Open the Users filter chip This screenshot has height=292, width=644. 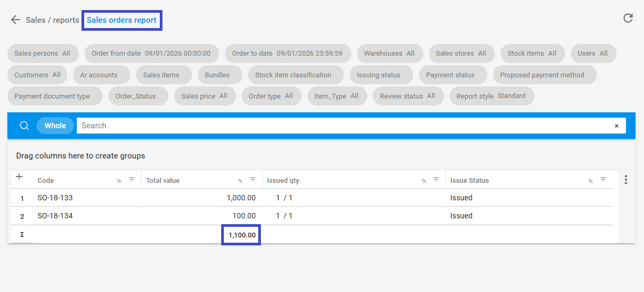coord(593,54)
